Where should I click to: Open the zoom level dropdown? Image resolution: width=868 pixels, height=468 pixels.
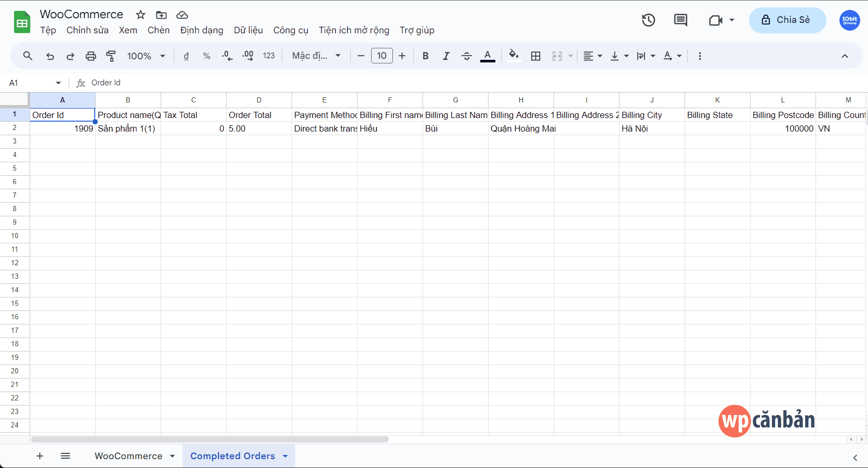click(146, 56)
